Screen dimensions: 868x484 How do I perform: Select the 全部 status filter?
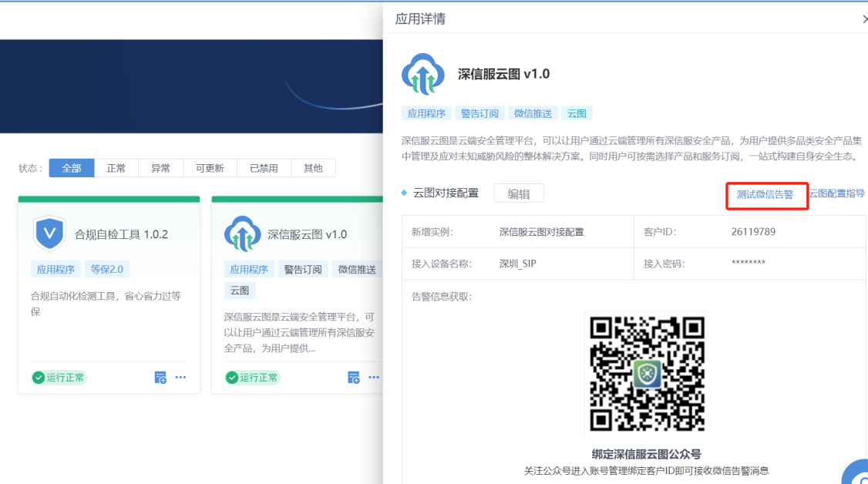coord(72,168)
